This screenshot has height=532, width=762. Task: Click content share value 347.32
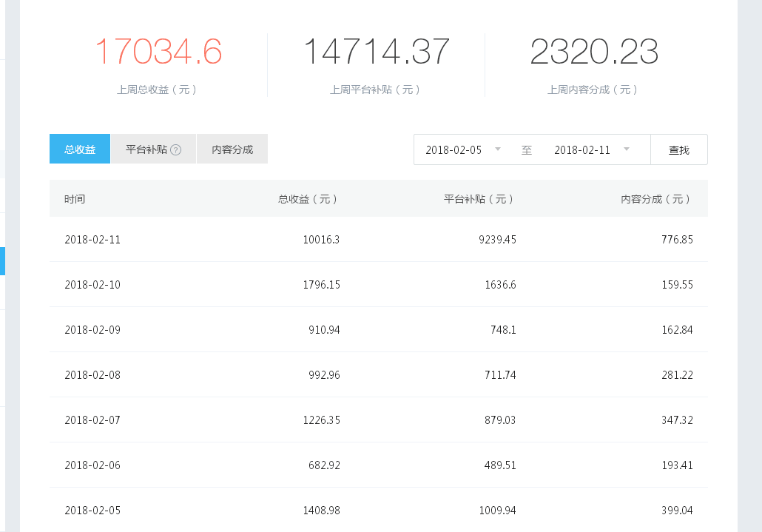(x=677, y=420)
